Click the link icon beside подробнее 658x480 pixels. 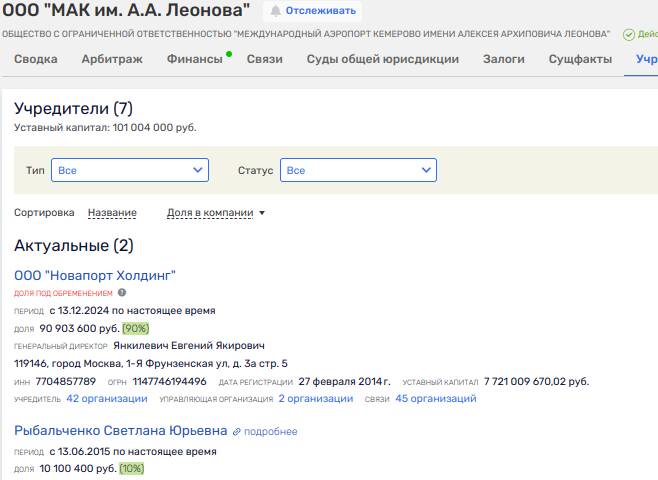[x=237, y=432]
